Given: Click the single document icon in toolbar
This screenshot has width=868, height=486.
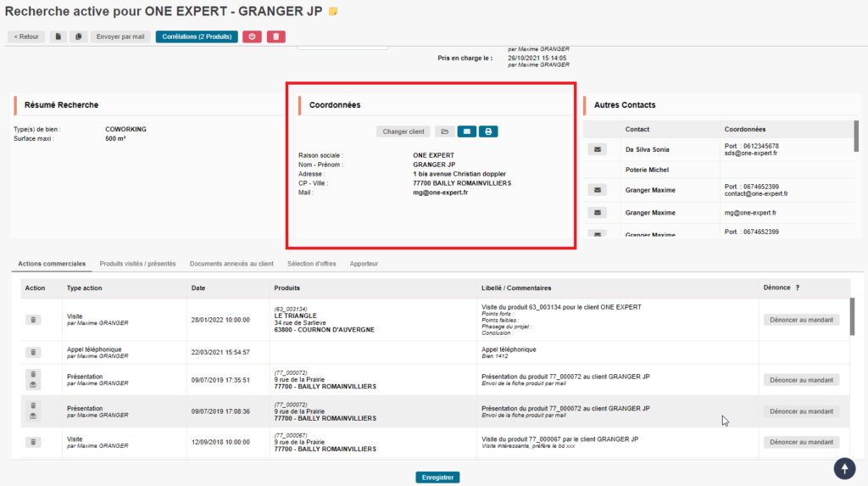Looking at the screenshot, I should pos(58,36).
